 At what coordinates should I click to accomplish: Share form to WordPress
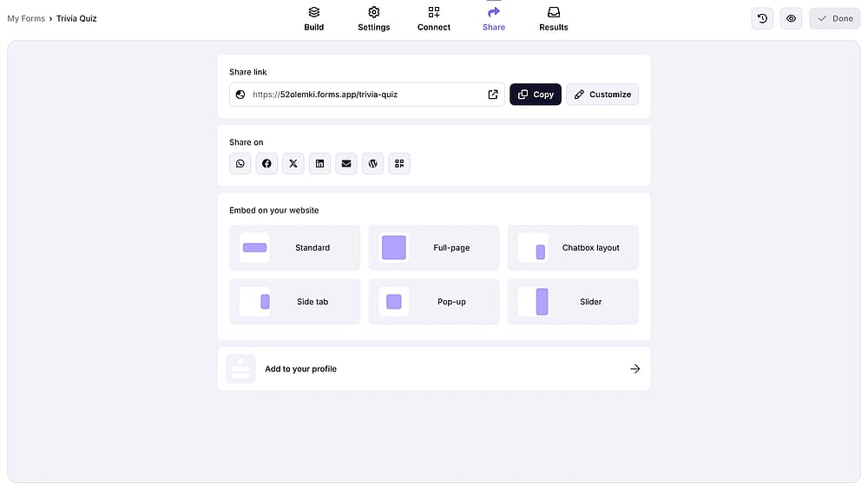pyautogui.click(x=373, y=164)
